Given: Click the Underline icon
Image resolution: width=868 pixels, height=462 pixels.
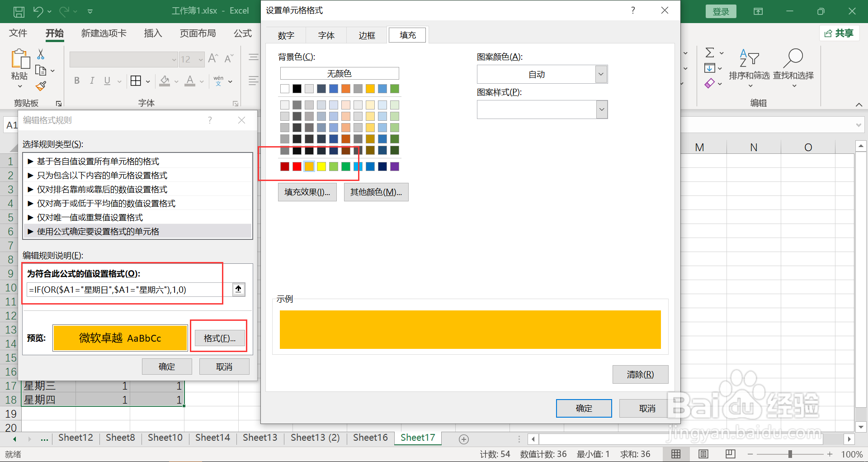Looking at the screenshot, I should [x=107, y=81].
